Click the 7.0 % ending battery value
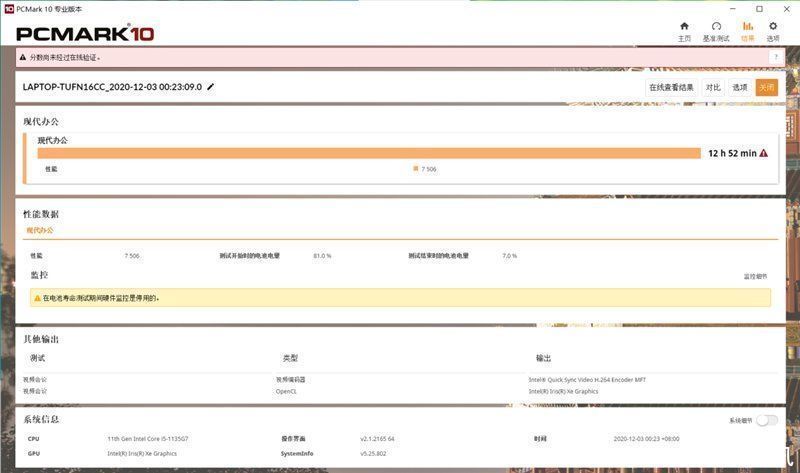 [x=509, y=256]
